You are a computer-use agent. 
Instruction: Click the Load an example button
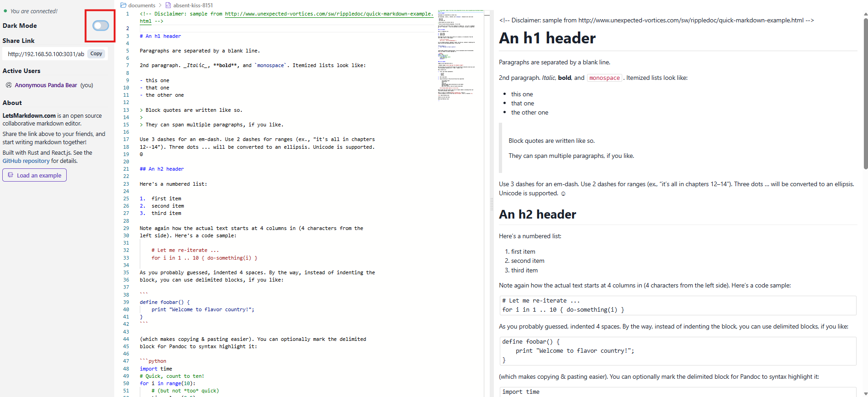pyautogui.click(x=35, y=175)
